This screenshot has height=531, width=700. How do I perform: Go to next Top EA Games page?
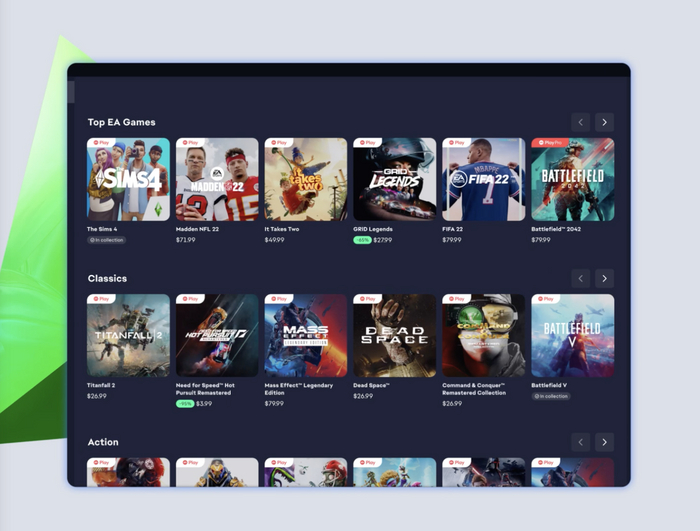[604, 122]
